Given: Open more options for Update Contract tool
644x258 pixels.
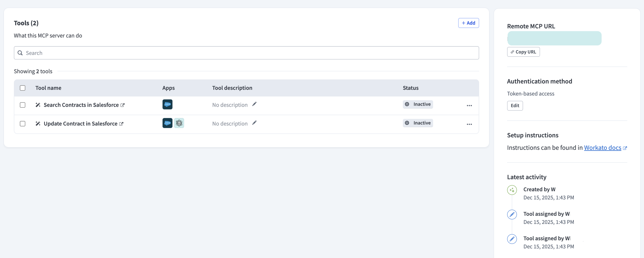Looking at the screenshot, I should click(469, 124).
